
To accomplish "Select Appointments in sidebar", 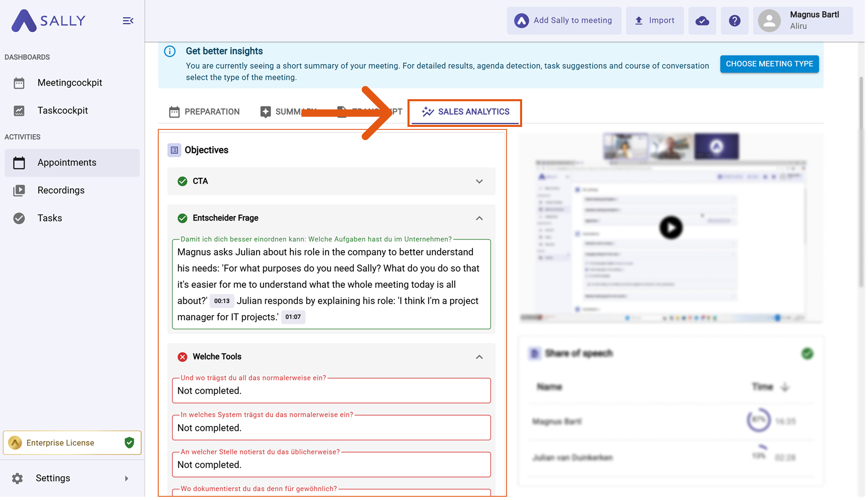I will coord(72,162).
